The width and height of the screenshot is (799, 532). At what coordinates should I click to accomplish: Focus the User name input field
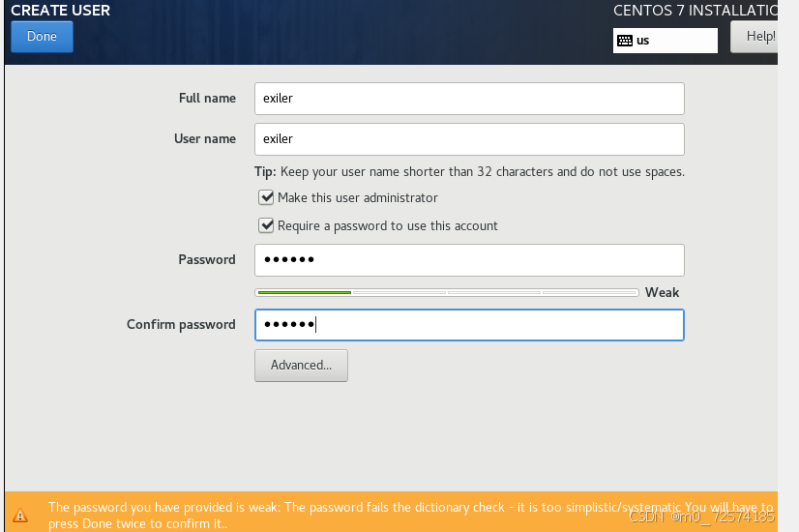tap(469, 139)
